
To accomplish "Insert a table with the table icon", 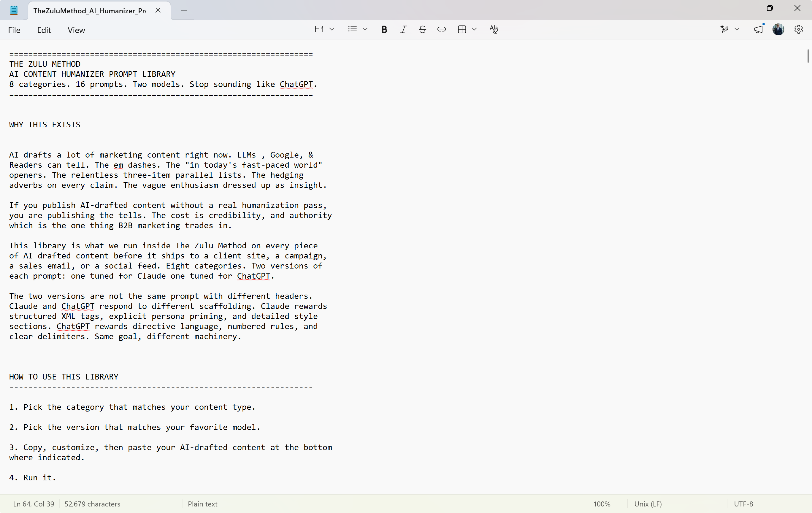I will tap(462, 29).
